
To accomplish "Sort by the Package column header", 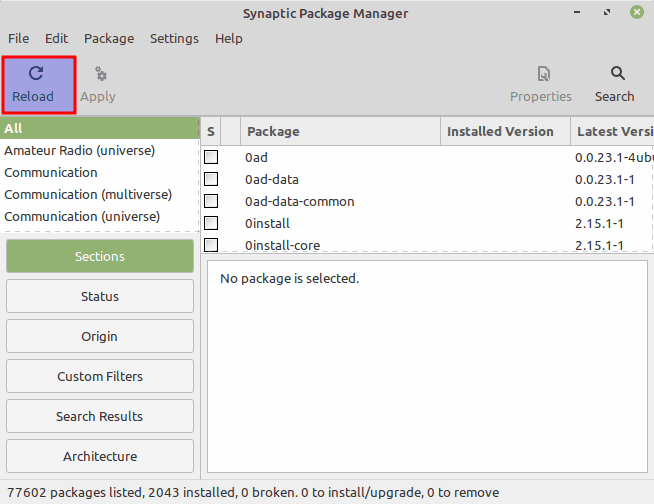I will [x=340, y=131].
